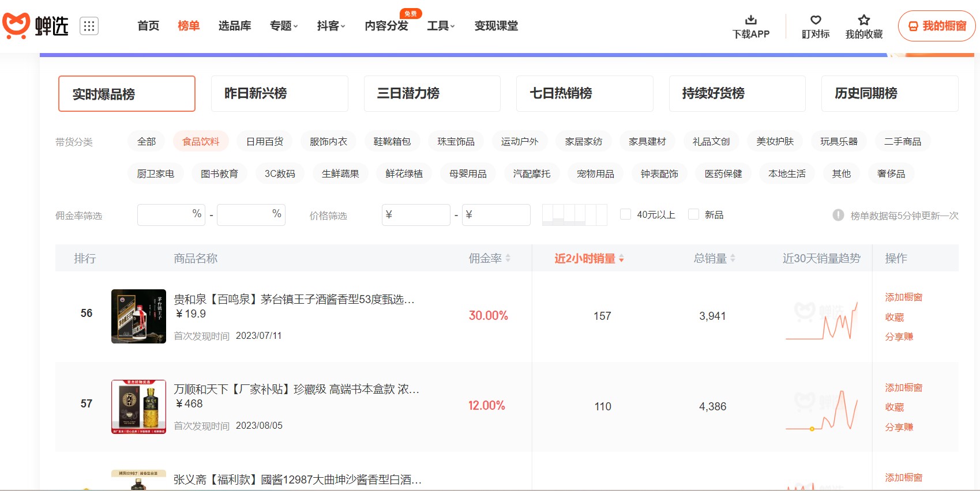Click the 下载APP download icon

point(751,20)
